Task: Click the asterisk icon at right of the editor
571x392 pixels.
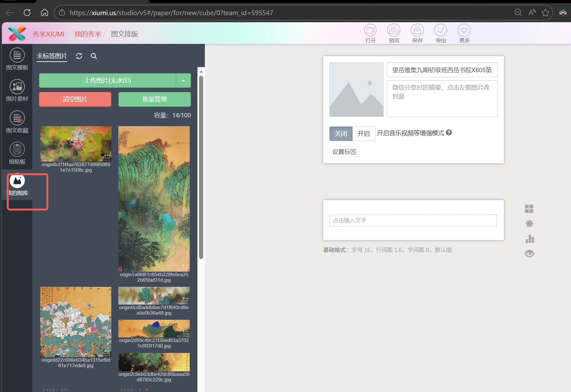Action: coord(529,224)
